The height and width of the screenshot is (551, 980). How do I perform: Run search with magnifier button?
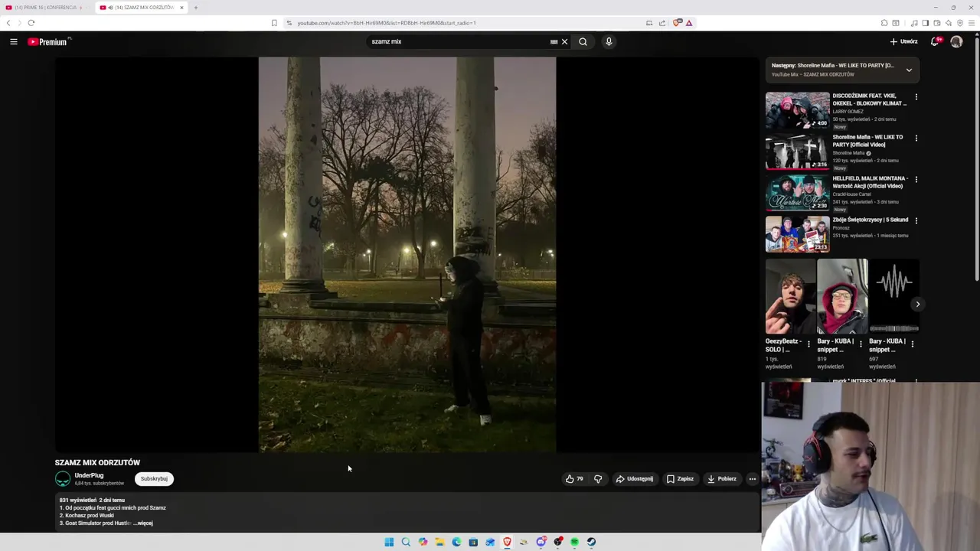click(x=583, y=41)
